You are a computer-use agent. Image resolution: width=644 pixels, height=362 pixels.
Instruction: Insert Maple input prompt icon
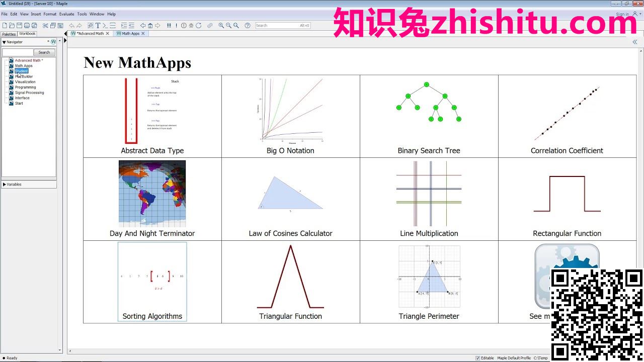coord(105,25)
